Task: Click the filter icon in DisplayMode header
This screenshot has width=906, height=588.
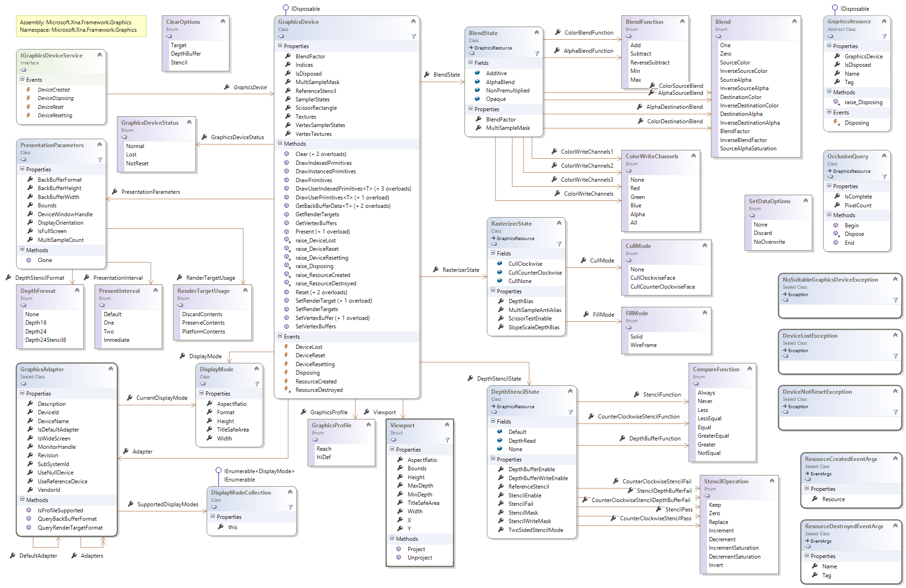Action: (x=256, y=384)
